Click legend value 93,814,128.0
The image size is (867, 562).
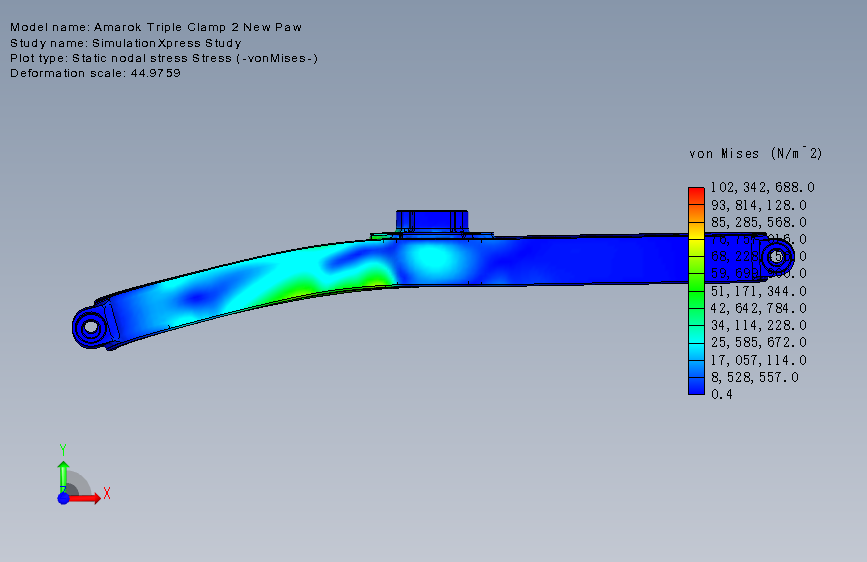coord(759,205)
